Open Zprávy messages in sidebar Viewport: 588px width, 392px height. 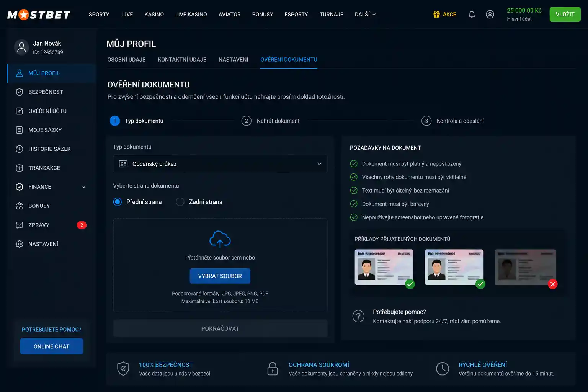(51, 225)
